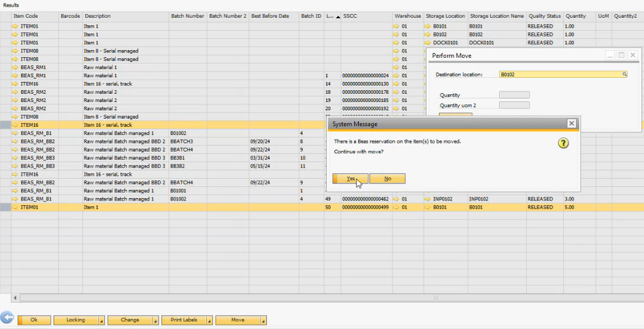The image size is (644, 329).
Task: Expand the Change button dropdown arrow
Action: [156, 320]
